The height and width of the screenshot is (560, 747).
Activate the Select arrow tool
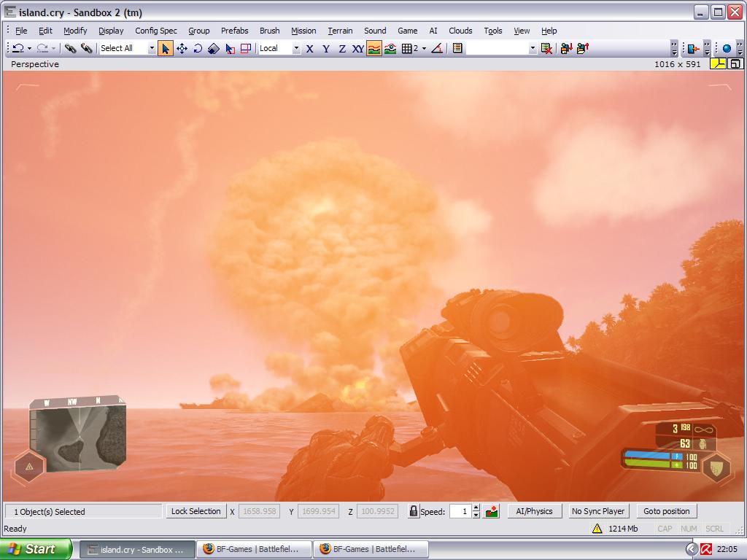coord(166,48)
